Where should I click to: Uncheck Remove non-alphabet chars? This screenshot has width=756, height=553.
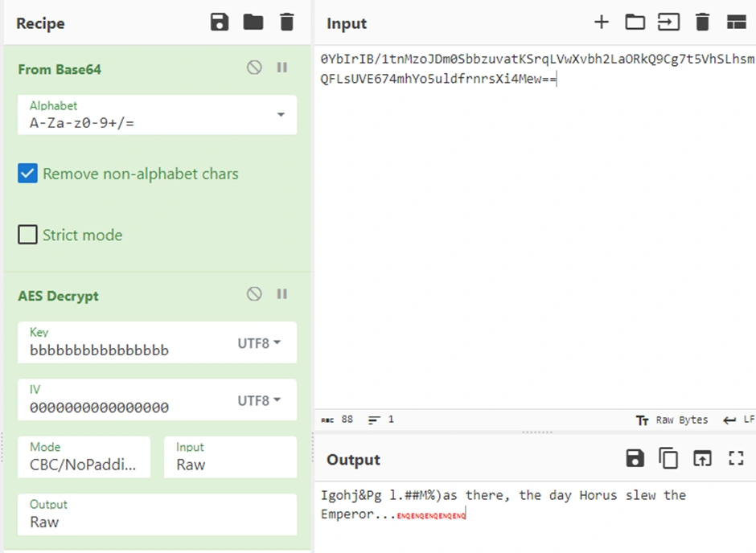pos(28,174)
